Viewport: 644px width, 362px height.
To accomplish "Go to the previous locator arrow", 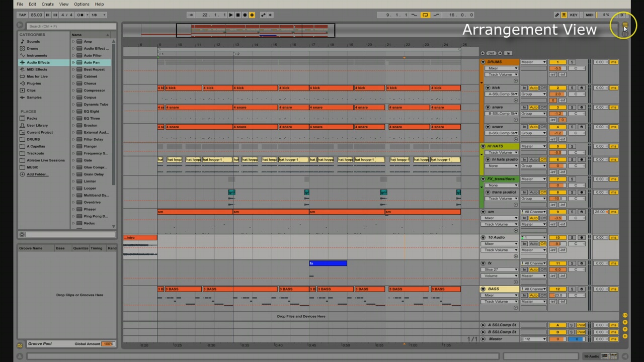I will pos(483,53).
